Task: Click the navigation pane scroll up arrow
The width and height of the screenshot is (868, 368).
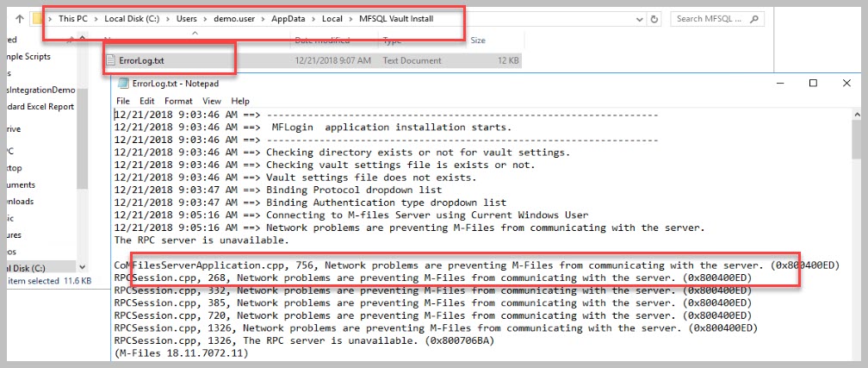Action: (x=83, y=39)
